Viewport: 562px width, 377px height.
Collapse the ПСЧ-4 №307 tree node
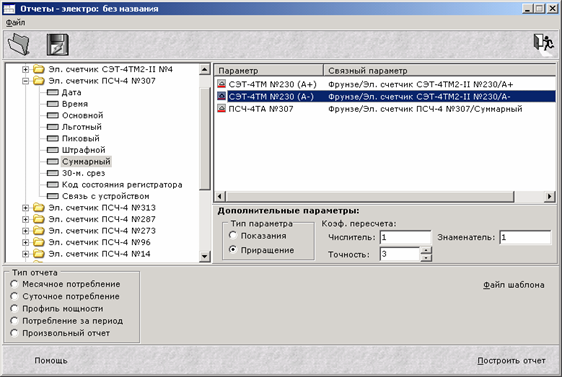point(25,81)
